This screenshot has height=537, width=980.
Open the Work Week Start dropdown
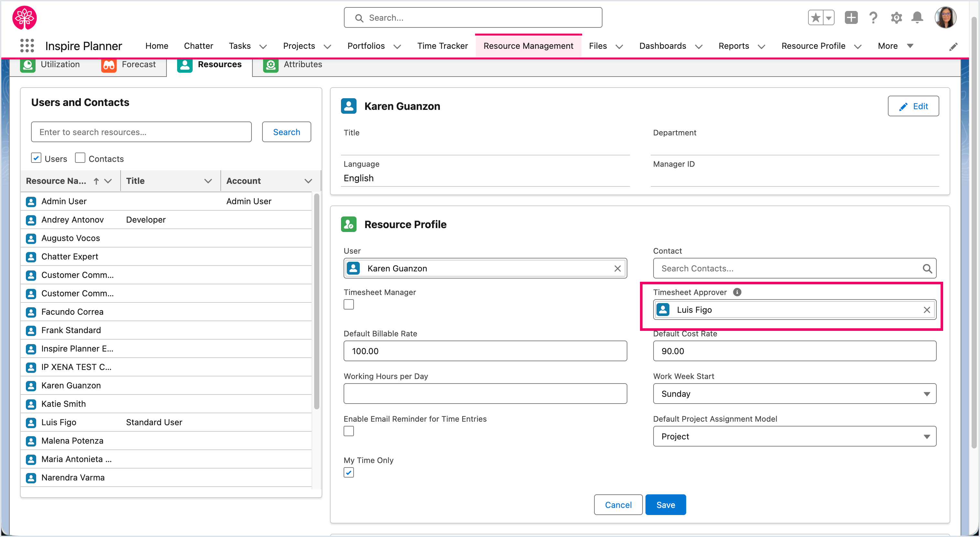pyautogui.click(x=794, y=394)
